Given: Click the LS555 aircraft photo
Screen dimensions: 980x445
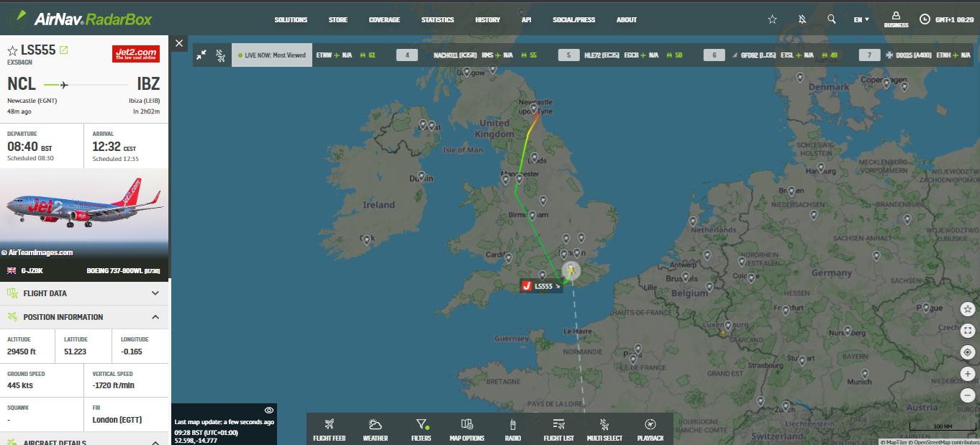Looking at the screenshot, I should coord(84,214).
